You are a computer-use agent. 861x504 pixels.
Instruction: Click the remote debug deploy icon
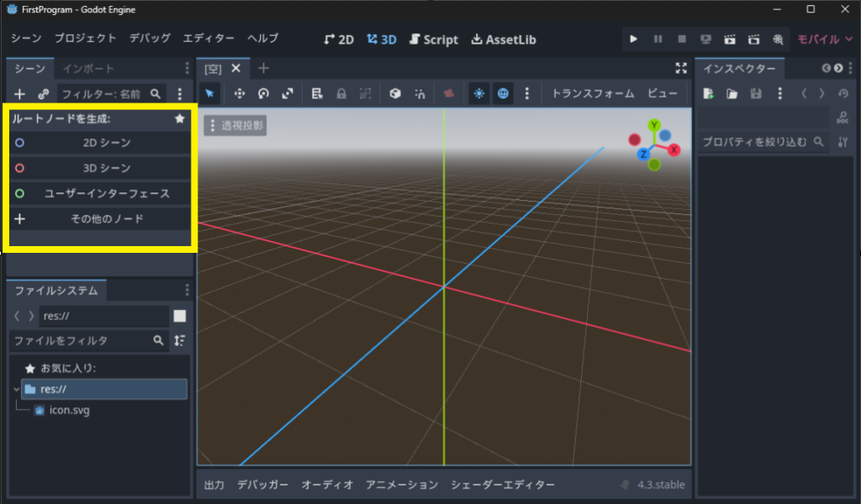pyautogui.click(x=705, y=39)
